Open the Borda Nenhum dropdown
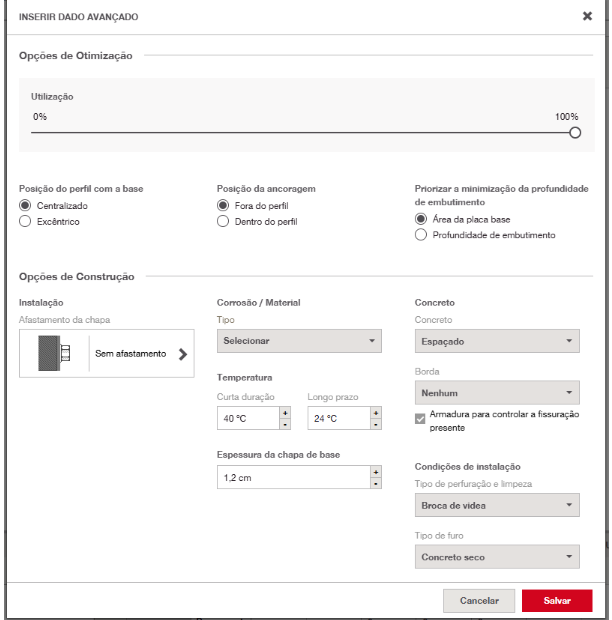The height and width of the screenshot is (620, 612). pos(497,393)
